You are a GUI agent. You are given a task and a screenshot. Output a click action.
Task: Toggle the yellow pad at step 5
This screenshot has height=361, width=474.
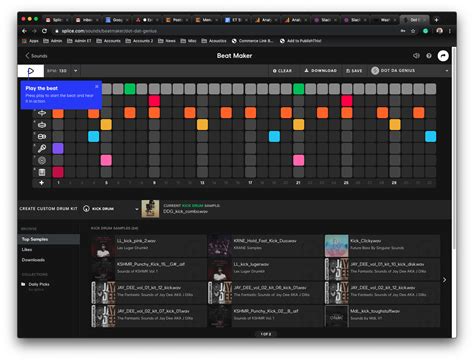pyautogui.click(x=106, y=125)
